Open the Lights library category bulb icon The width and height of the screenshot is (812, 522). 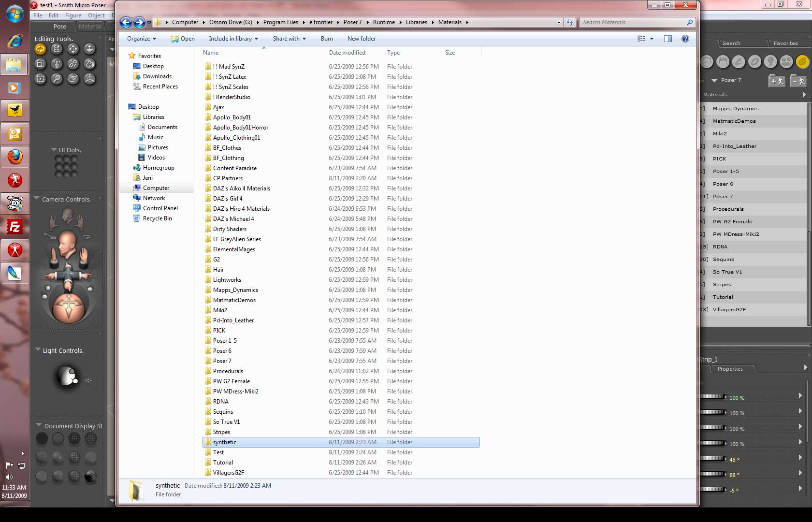(x=770, y=62)
